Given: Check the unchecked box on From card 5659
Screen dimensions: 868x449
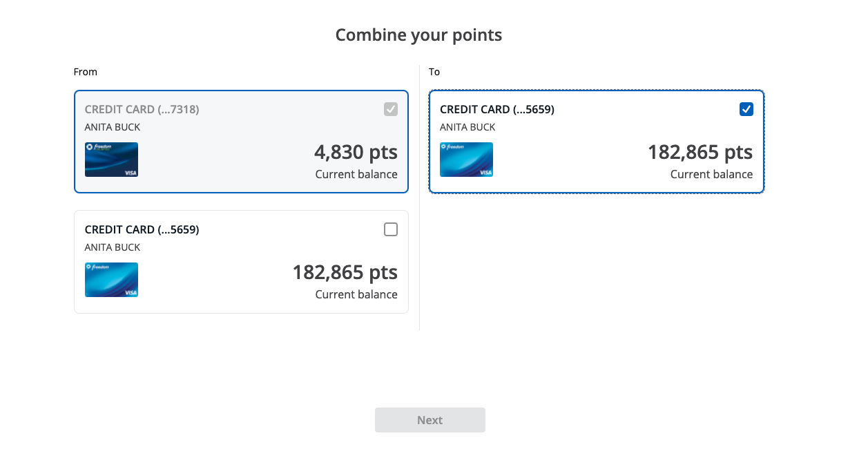Looking at the screenshot, I should click(x=391, y=229).
